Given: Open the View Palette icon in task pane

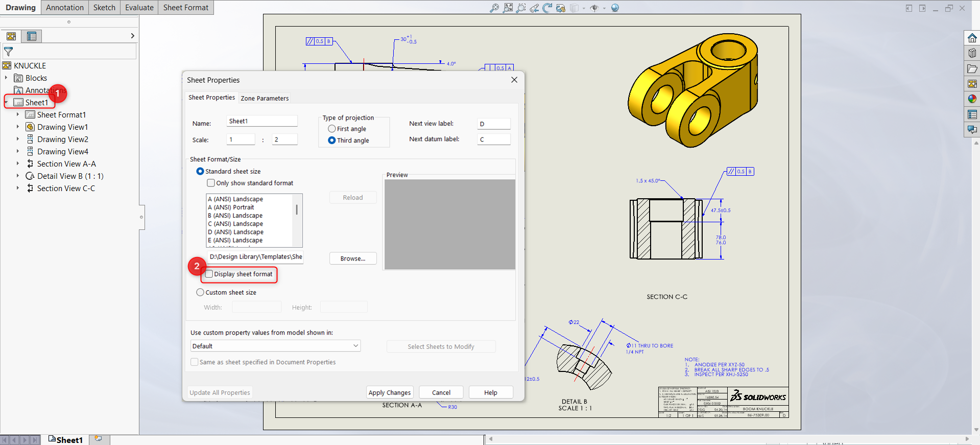Looking at the screenshot, I should (x=972, y=84).
